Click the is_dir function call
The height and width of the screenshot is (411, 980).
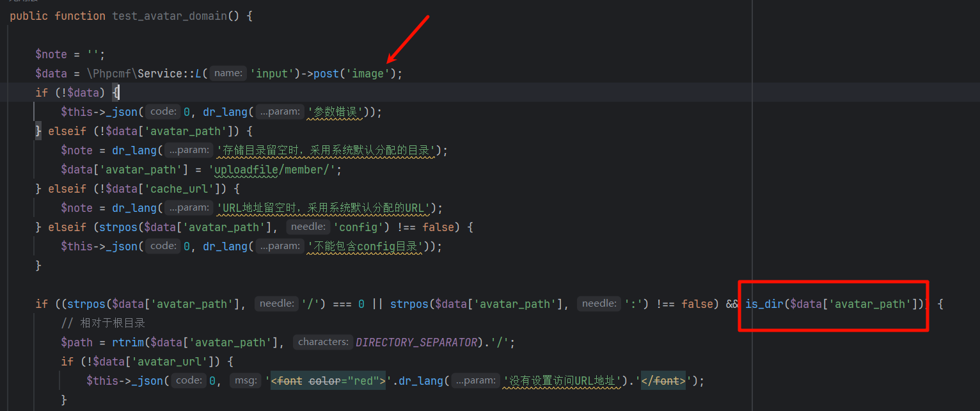(764, 304)
